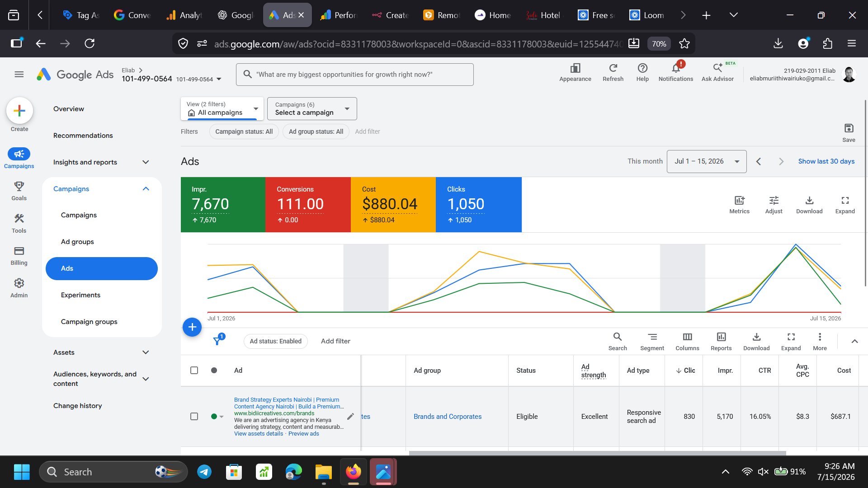The height and width of the screenshot is (488, 868).
Task: Click the filter funnel icon with badge
Action: tap(218, 340)
